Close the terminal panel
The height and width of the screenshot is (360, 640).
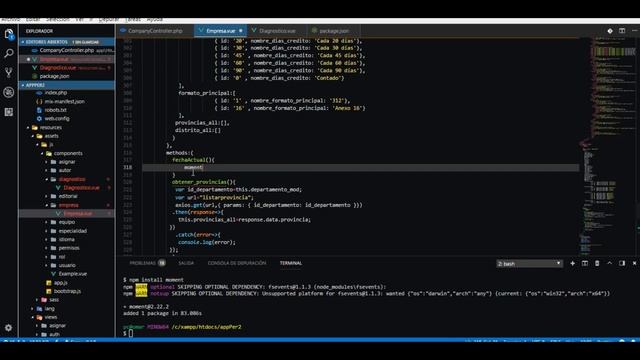634,264
